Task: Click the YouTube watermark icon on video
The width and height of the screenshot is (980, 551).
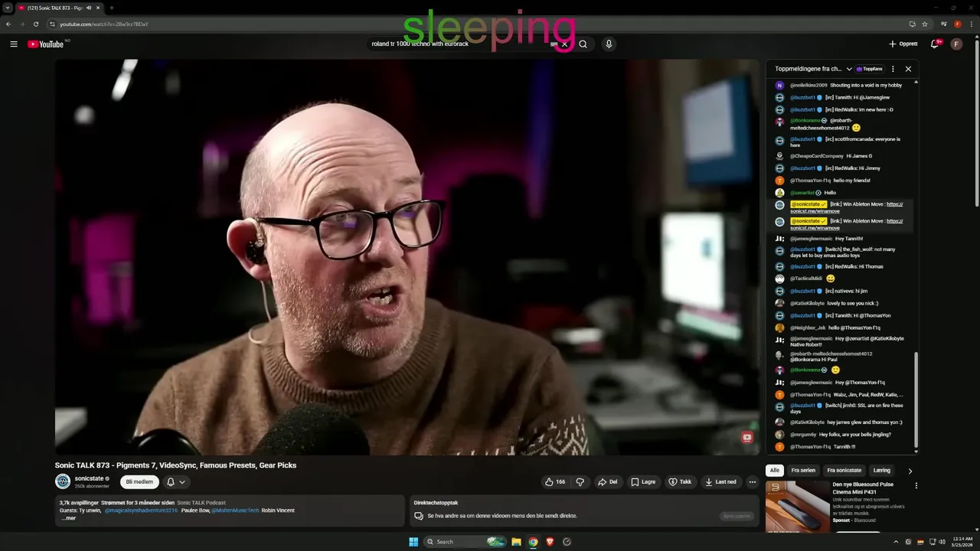Action: point(747,438)
